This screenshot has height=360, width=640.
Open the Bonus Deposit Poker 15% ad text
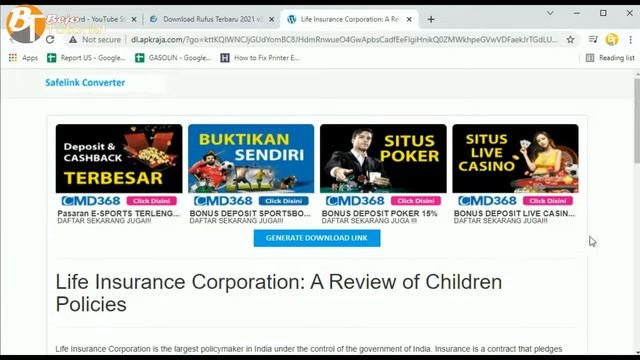tap(380, 213)
